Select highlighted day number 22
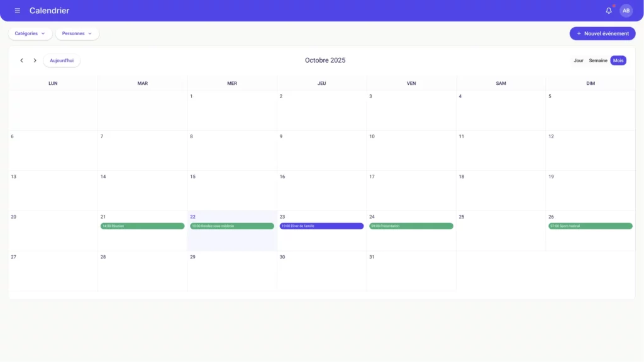The image size is (644, 362). [x=192, y=217]
